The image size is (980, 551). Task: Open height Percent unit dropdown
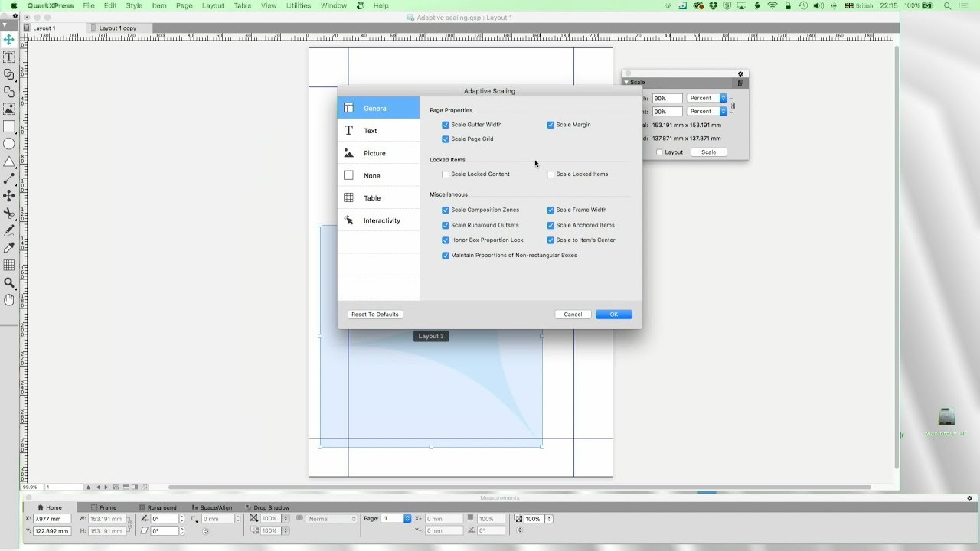tap(707, 112)
